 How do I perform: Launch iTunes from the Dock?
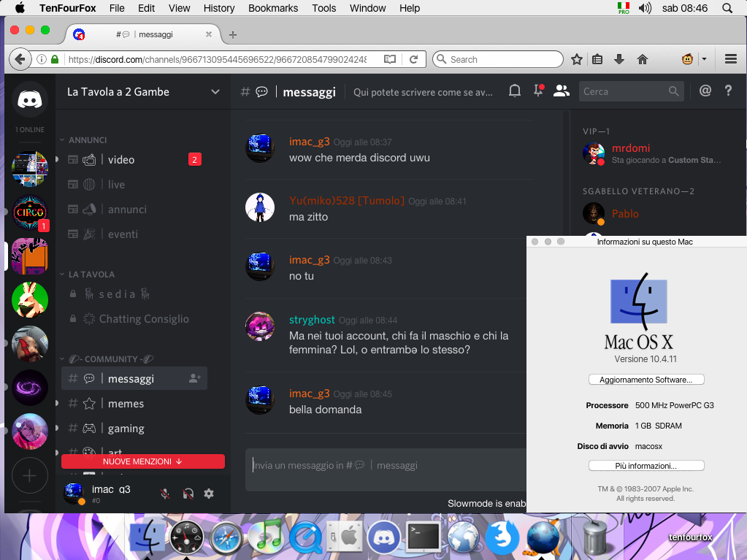point(267,537)
